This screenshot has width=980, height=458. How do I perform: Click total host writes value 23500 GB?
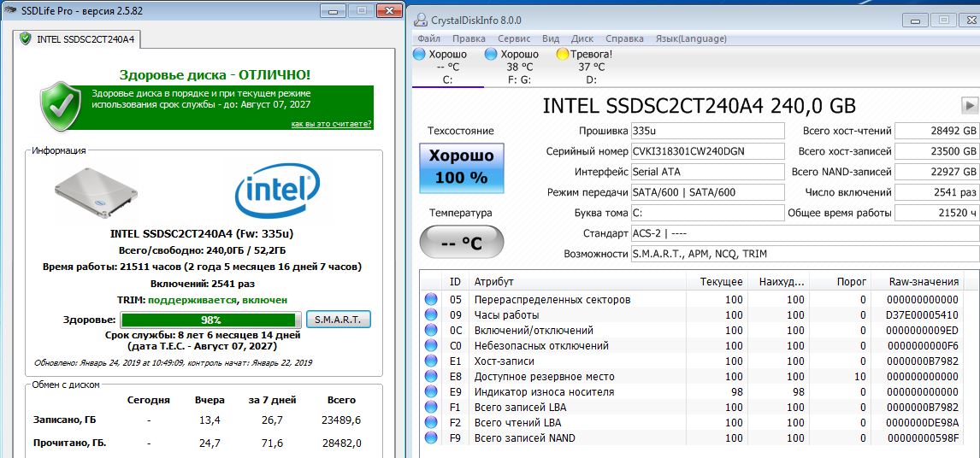tap(937, 151)
